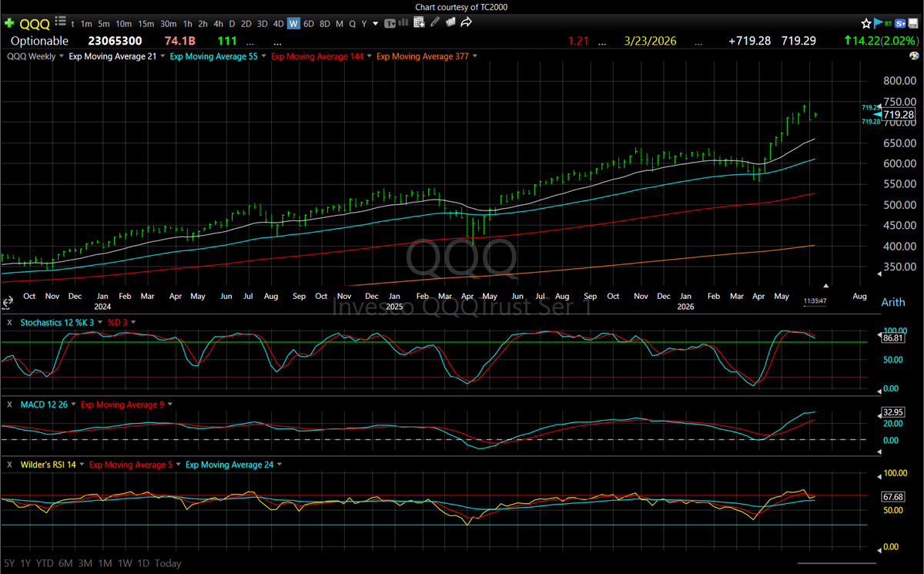The width and height of the screenshot is (924, 574).
Task: Open the blue S dropdown icon
Action: click(x=899, y=24)
